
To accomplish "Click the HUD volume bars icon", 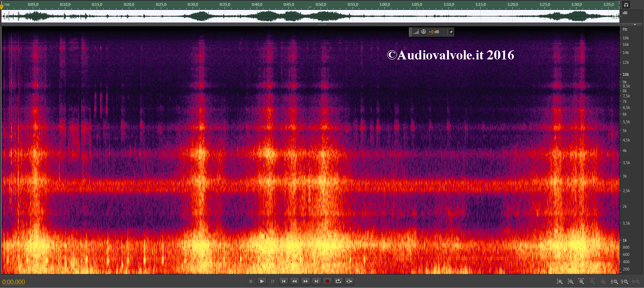I will tap(416, 32).
